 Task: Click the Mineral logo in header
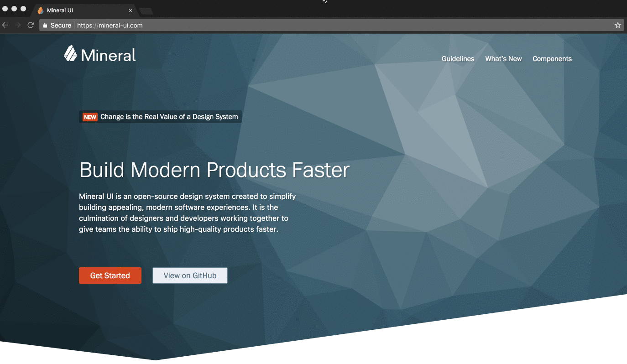[100, 54]
